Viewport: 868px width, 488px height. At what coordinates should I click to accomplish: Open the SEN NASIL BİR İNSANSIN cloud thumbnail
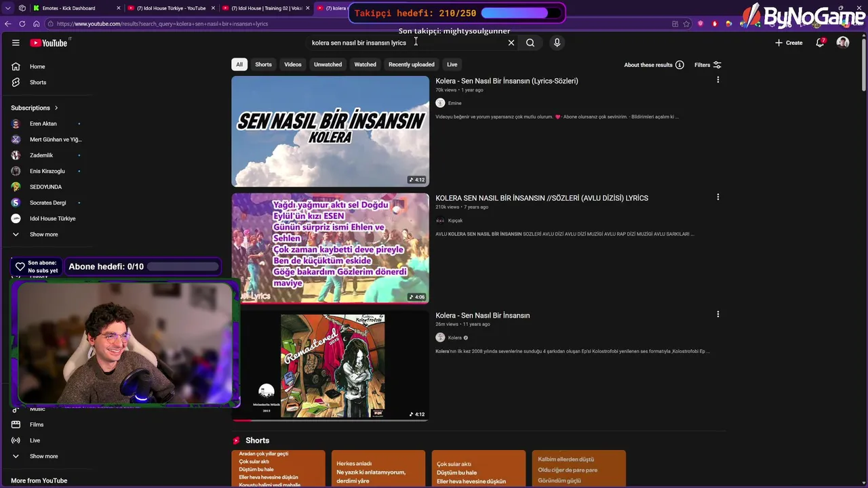click(330, 131)
